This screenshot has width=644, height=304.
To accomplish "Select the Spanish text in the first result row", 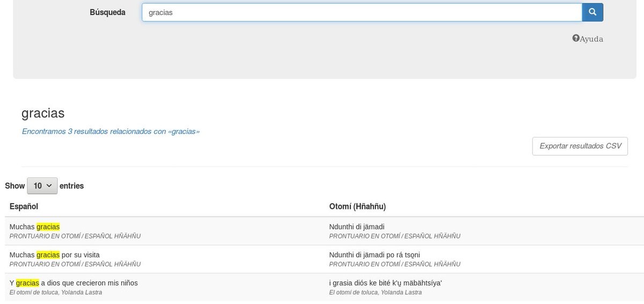I will [x=34, y=227].
